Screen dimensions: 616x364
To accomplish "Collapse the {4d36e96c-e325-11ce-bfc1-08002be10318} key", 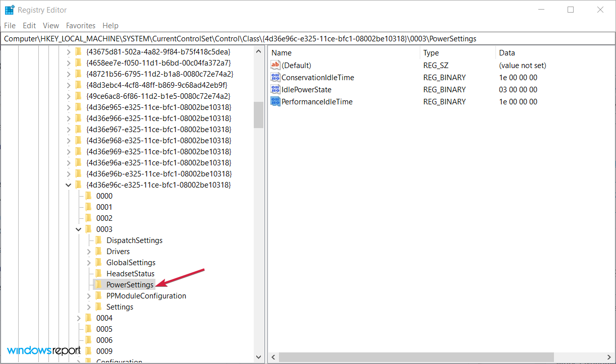I will pos(69,185).
